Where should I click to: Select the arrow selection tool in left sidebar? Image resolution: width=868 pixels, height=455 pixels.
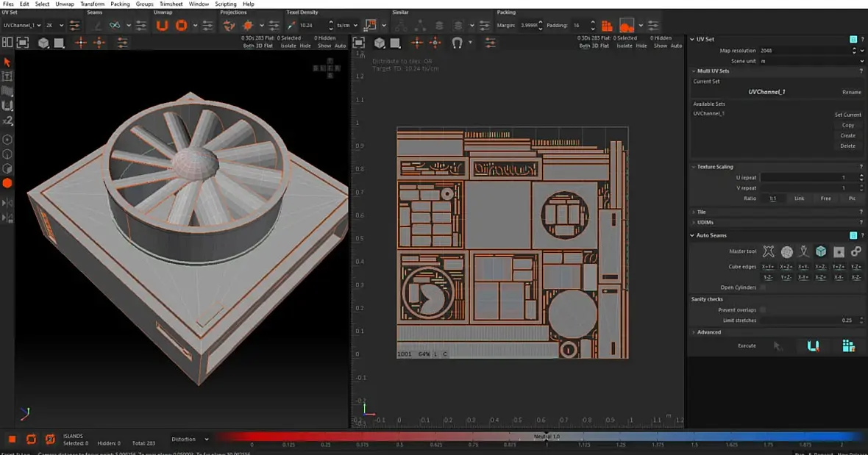click(7, 62)
